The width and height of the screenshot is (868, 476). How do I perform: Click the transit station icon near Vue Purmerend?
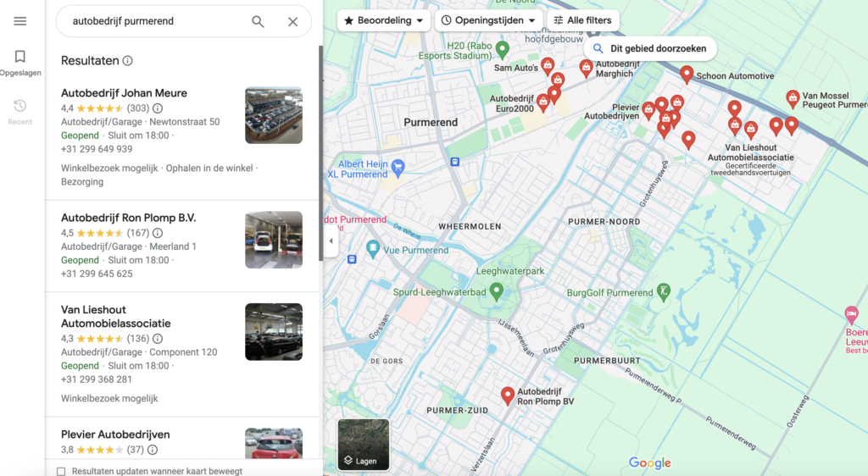tap(352, 258)
